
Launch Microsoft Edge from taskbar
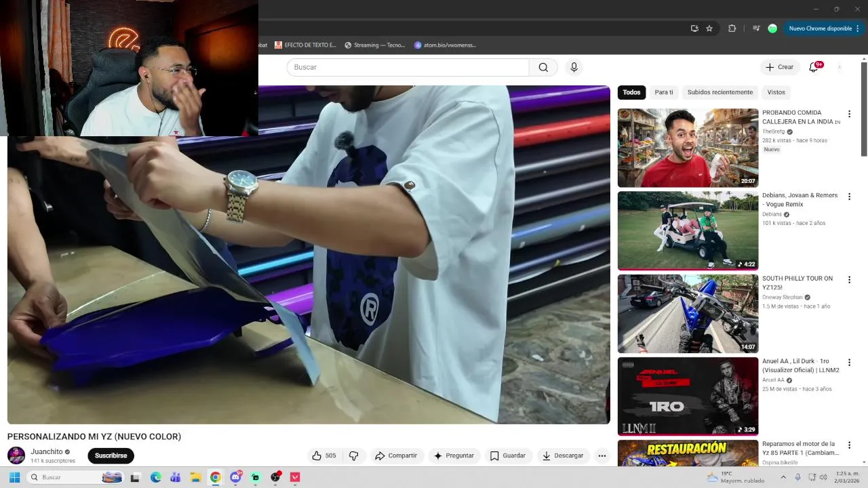click(155, 477)
